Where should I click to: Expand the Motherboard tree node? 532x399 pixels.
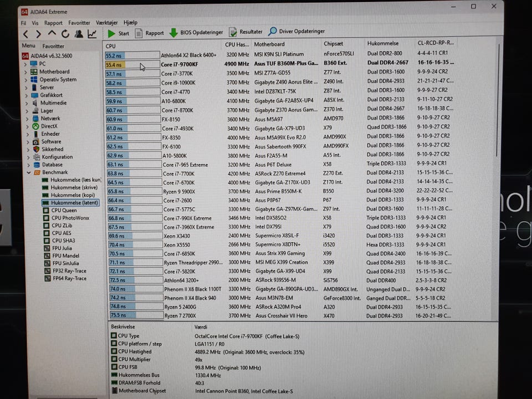tap(26, 72)
